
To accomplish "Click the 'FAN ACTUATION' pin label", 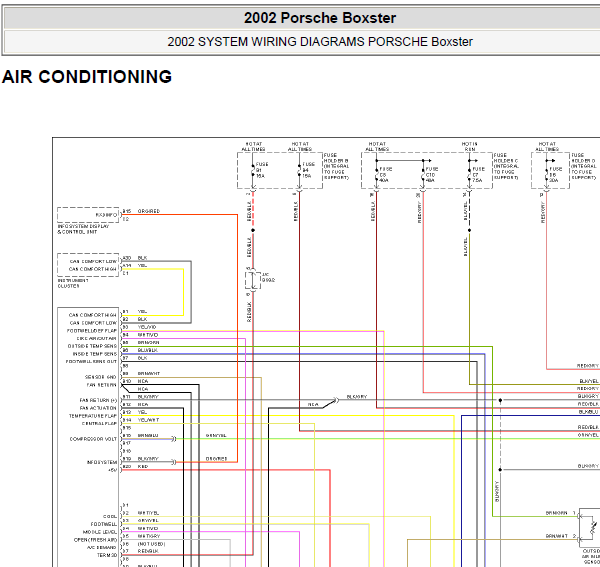I will [x=98, y=408].
